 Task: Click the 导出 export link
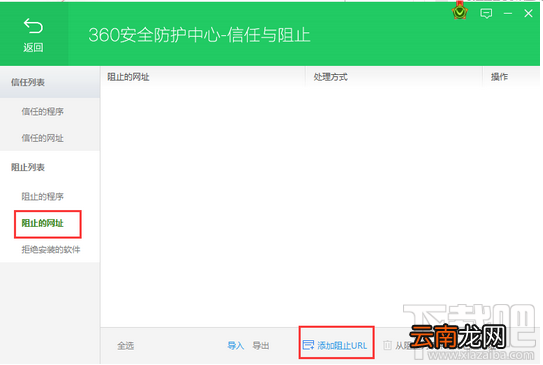[x=261, y=345]
